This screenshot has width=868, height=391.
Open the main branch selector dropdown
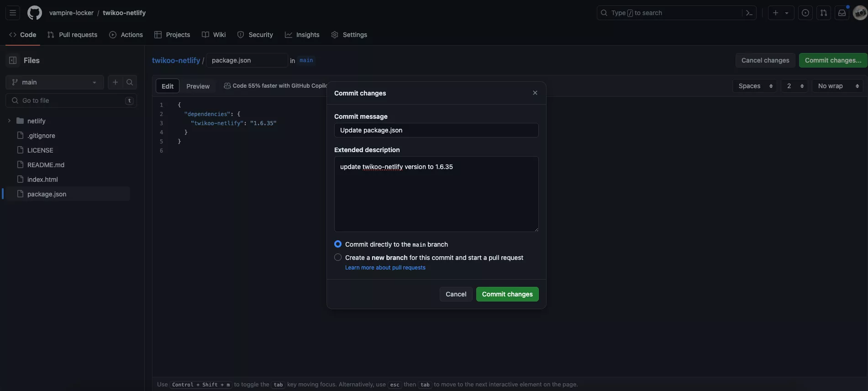coord(55,82)
